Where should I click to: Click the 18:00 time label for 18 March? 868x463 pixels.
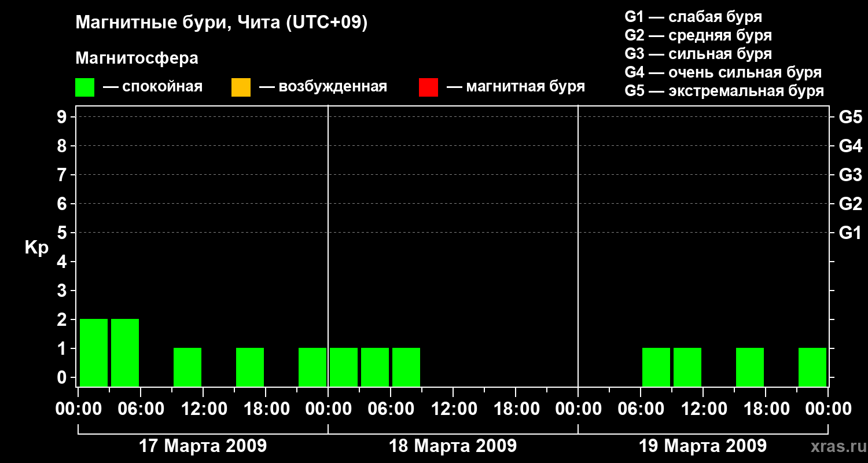point(516,409)
